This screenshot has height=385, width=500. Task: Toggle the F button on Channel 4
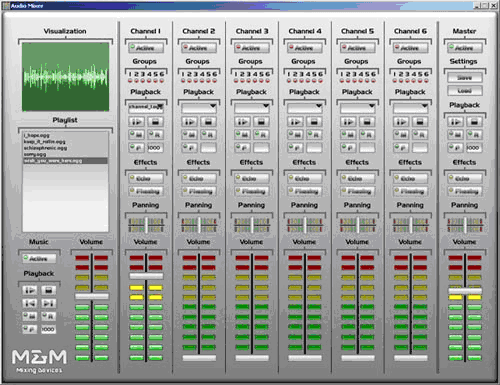[x=295, y=147]
